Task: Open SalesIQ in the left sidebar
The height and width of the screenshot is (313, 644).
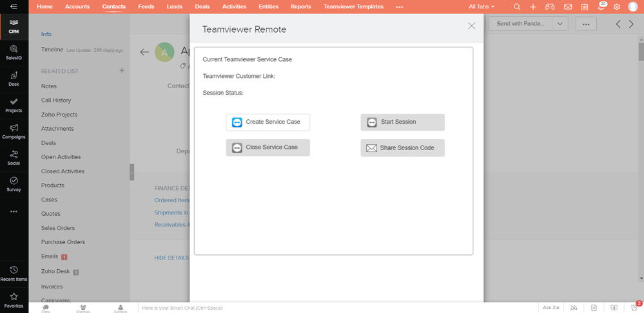Action: pyautogui.click(x=14, y=53)
